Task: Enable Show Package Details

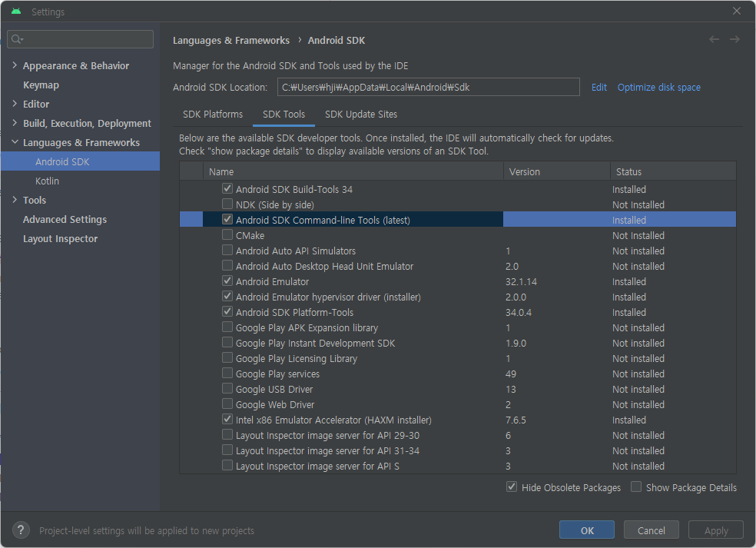Action: point(636,487)
